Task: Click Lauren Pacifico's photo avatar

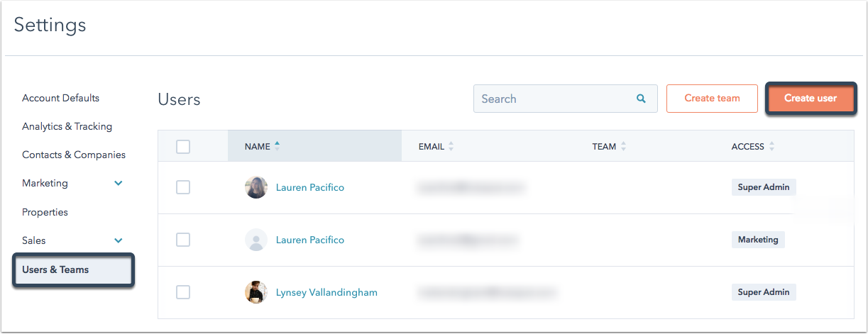Action: [256, 187]
